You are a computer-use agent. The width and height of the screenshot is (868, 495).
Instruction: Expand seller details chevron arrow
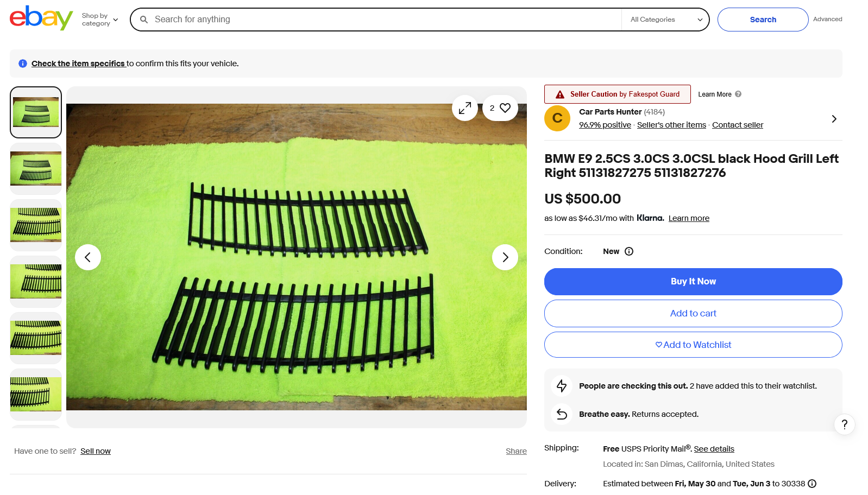coord(834,119)
